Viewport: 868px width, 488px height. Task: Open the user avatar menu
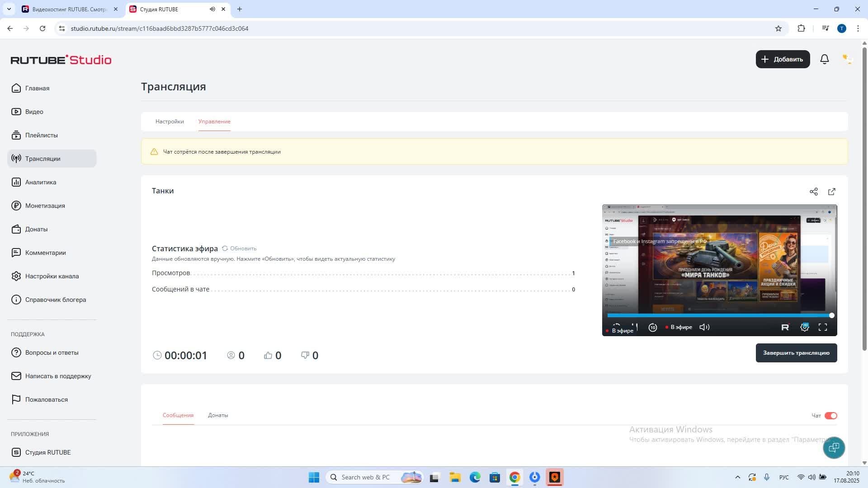(847, 59)
